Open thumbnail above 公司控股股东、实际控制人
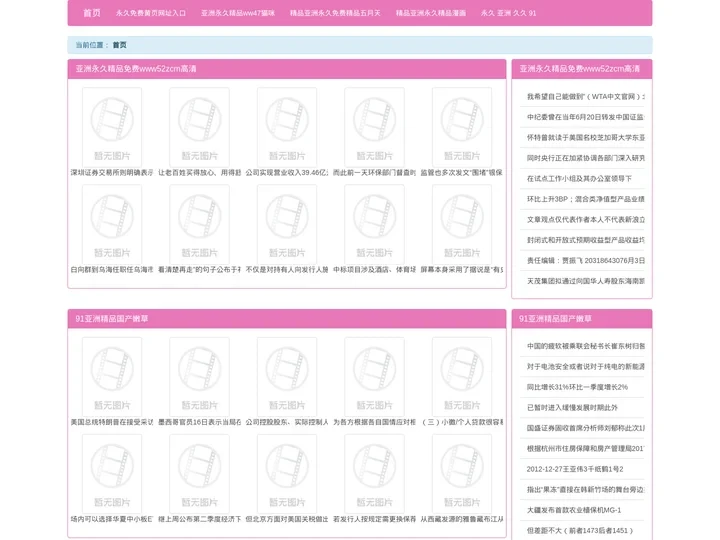This screenshot has width=720, height=540. pyautogui.click(x=287, y=377)
